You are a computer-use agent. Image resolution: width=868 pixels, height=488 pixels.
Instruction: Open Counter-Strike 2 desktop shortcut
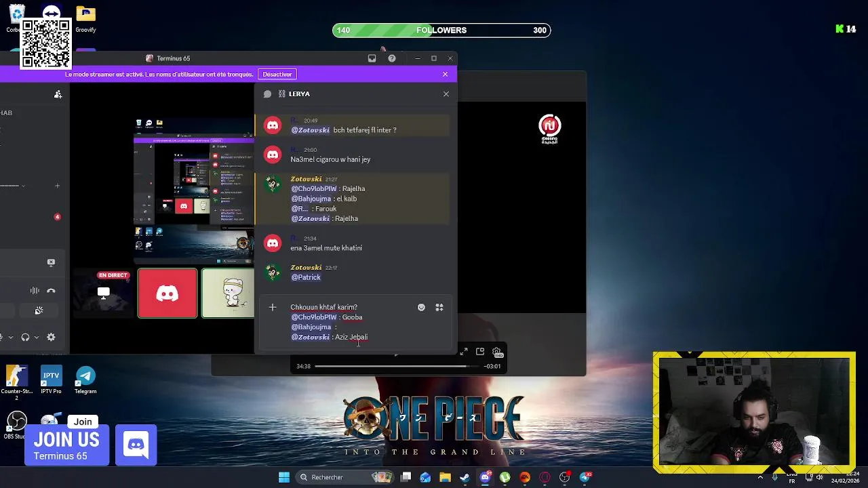click(x=16, y=380)
